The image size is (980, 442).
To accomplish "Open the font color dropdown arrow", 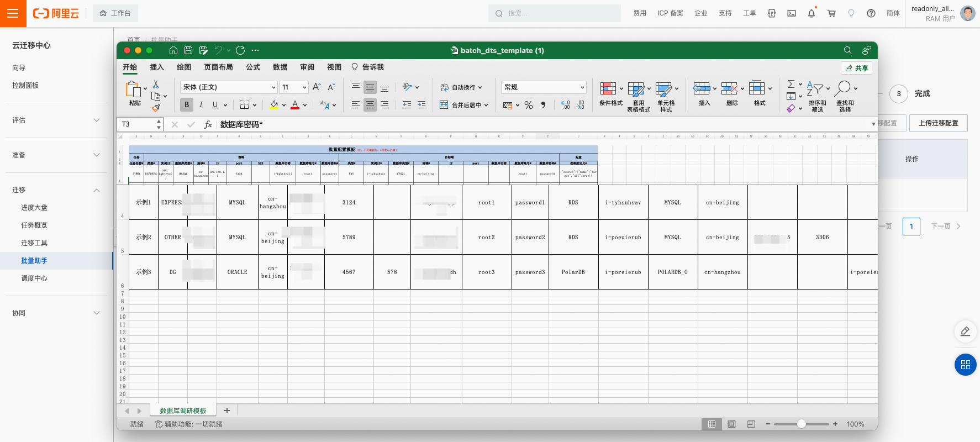I will (x=305, y=105).
